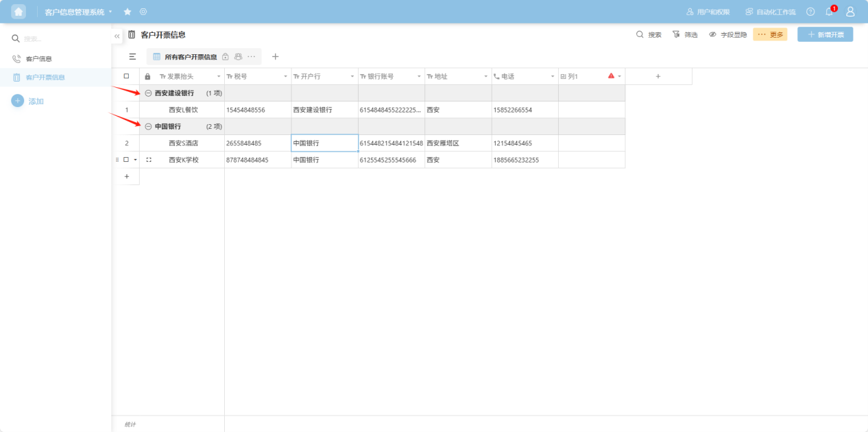Switch to 所有客户开票信息 view tab

[x=190, y=57]
